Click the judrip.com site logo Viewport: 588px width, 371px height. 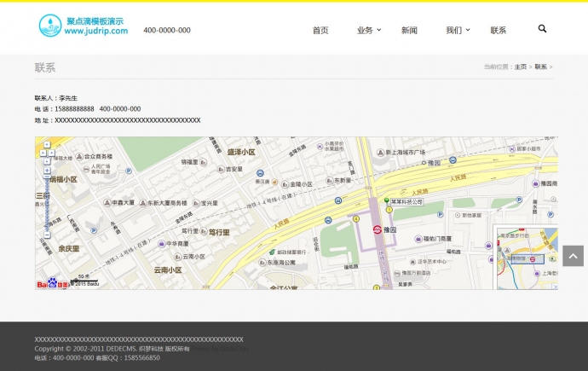pyautogui.click(x=84, y=26)
